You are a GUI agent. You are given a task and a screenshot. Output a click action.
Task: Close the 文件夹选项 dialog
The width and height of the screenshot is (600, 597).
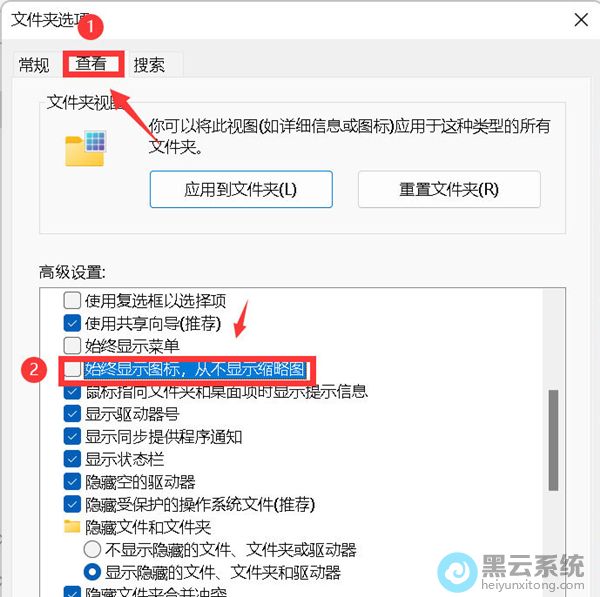point(581,20)
